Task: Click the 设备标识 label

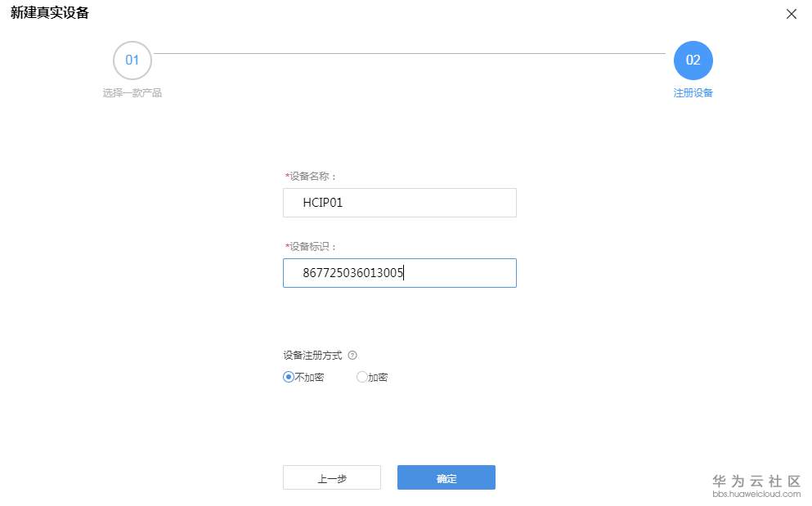Action: coord(311,247)
